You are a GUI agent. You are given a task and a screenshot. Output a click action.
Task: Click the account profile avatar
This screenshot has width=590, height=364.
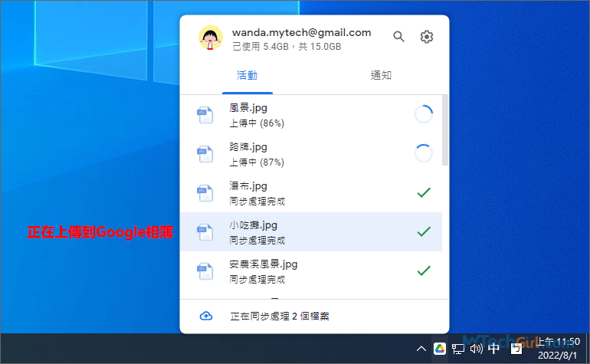coord(208,38)
